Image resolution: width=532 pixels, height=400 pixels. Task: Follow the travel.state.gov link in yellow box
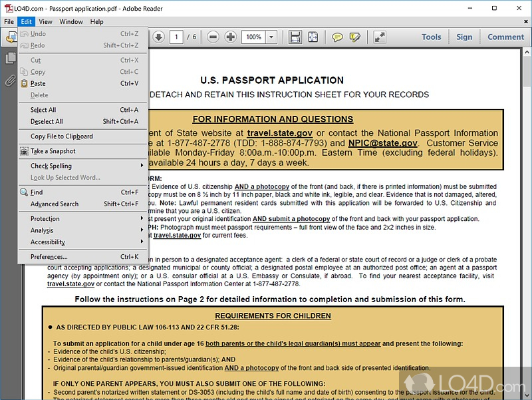(279, 133)
